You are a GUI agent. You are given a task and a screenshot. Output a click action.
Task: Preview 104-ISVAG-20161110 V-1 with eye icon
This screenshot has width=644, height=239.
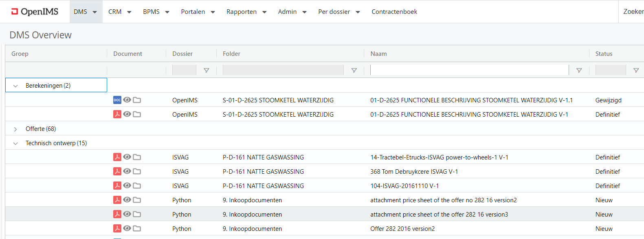pyautogui.click(x=127, y=185)
